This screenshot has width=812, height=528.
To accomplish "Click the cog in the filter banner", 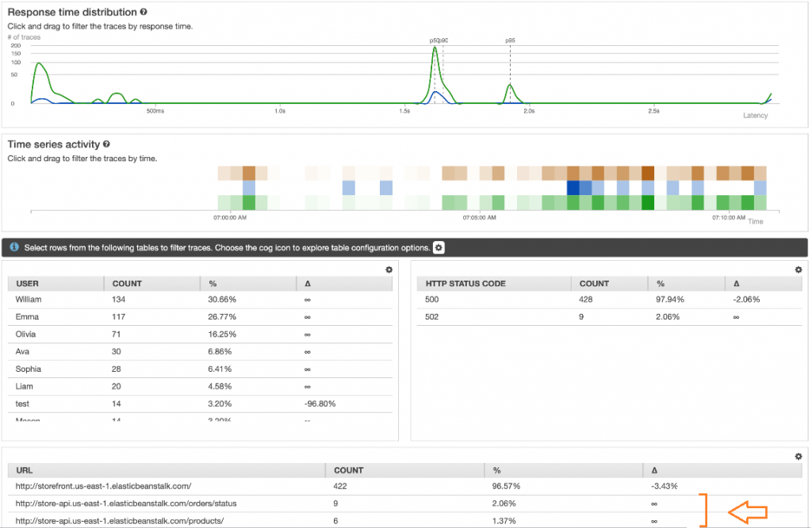I will pos(439,247).
